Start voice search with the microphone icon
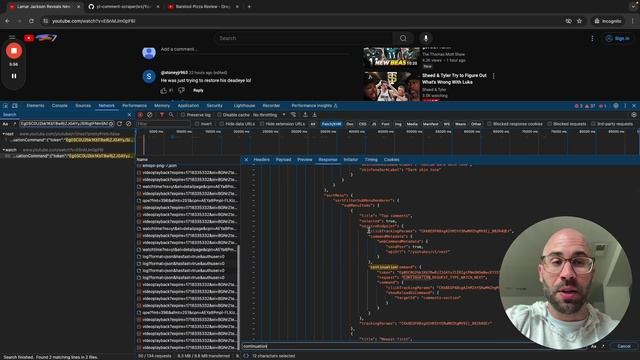The image size is (640, 360). pyautogui.click(x=426, y=38)
